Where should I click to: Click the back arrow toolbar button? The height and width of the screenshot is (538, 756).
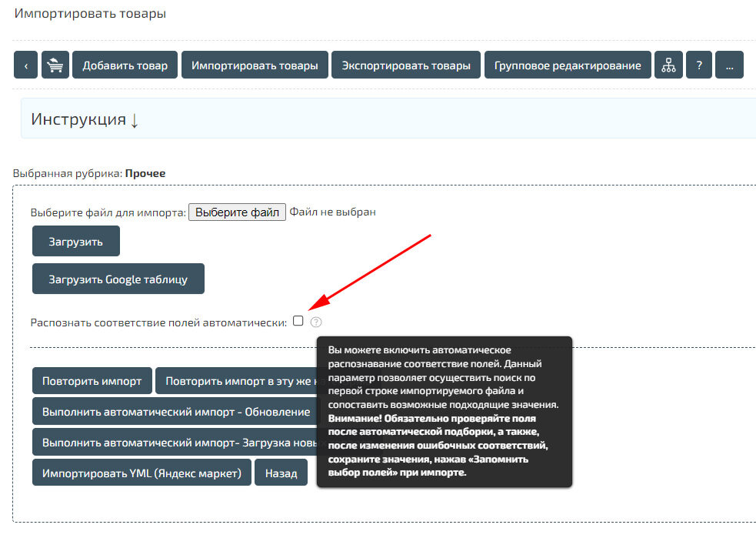point(25,65)
